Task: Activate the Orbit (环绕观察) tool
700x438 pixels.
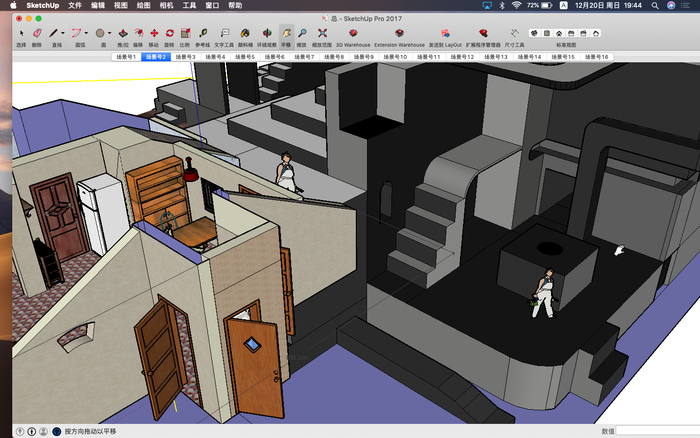Action: pos(267,33)
